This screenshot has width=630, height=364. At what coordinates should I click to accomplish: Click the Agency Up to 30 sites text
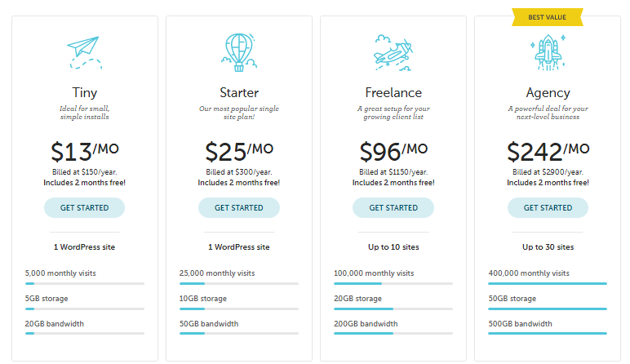[548, 246]
